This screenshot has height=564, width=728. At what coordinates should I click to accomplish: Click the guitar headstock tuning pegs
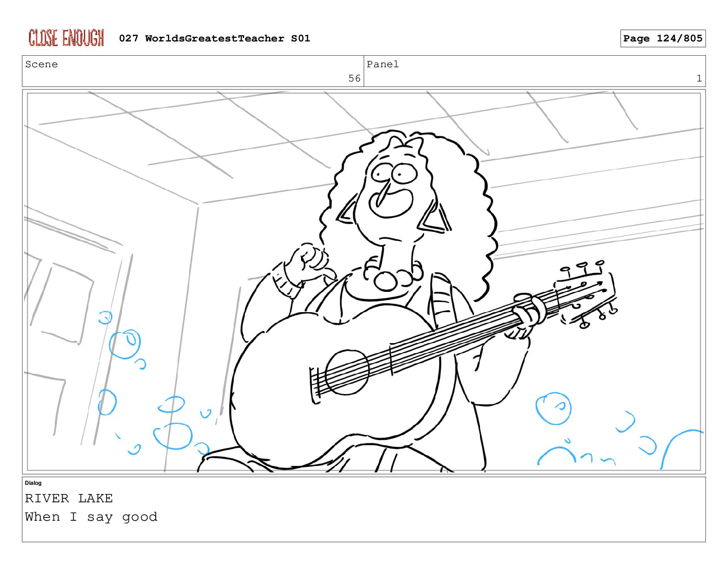[586, 293]
